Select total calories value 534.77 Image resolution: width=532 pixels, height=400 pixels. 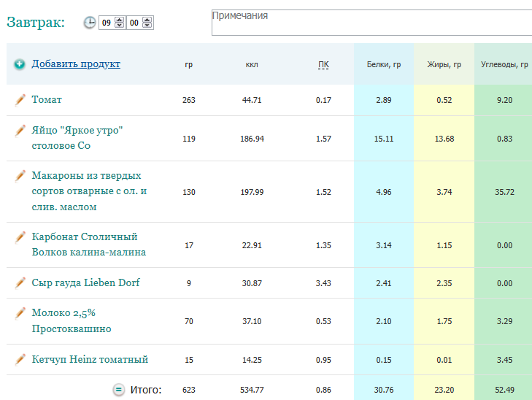(x=252, y=390)
